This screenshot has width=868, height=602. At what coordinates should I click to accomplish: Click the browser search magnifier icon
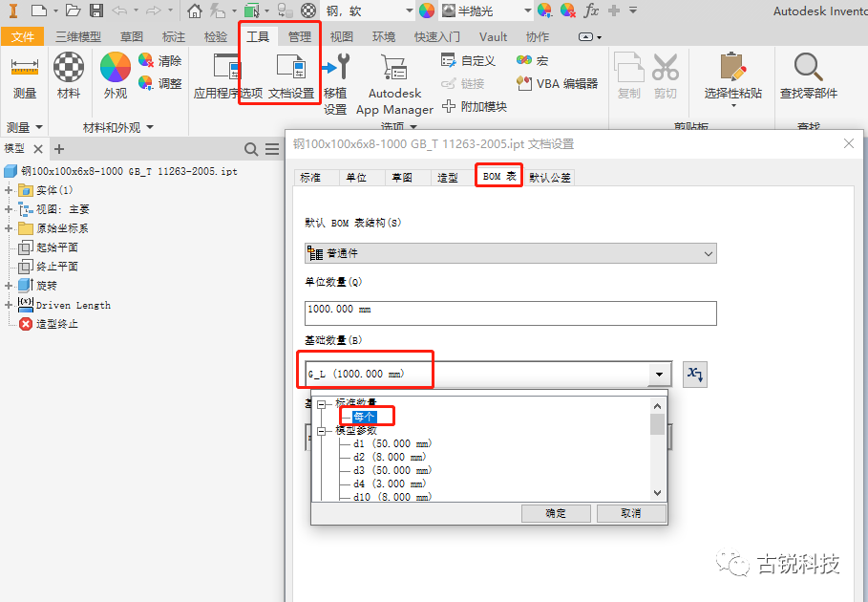point(251,149)
